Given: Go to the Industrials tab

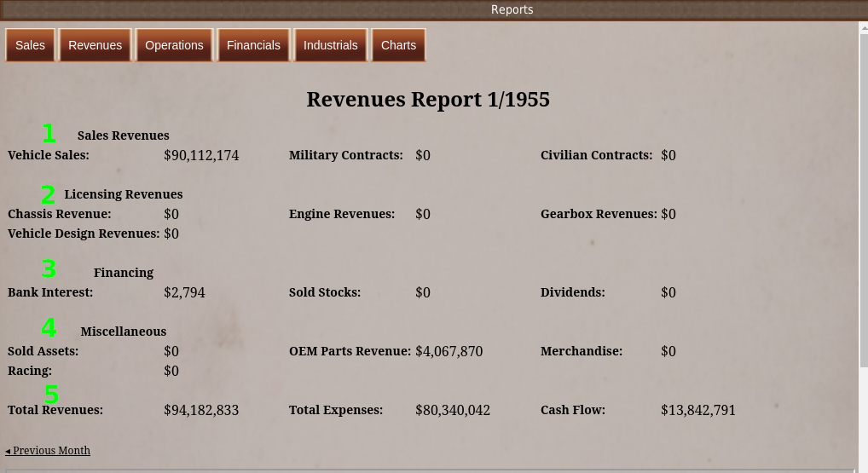Looking at the screenshot, I should pyautogui.click(x=330, y=45).
